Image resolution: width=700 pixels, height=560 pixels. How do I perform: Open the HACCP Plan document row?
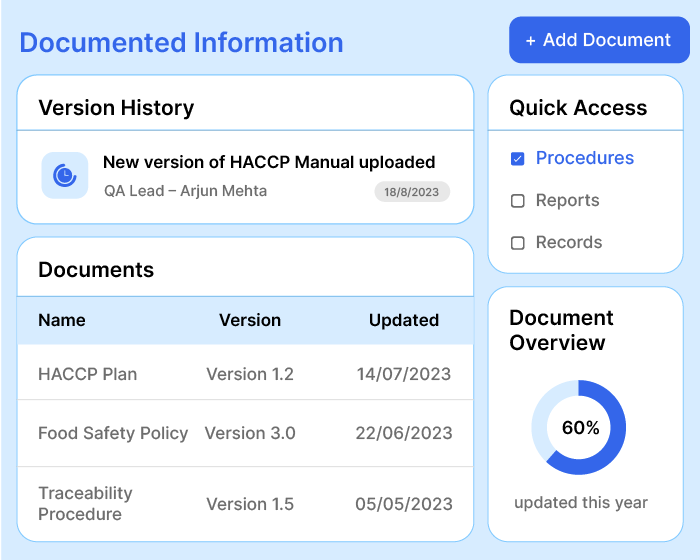point(88,374)
